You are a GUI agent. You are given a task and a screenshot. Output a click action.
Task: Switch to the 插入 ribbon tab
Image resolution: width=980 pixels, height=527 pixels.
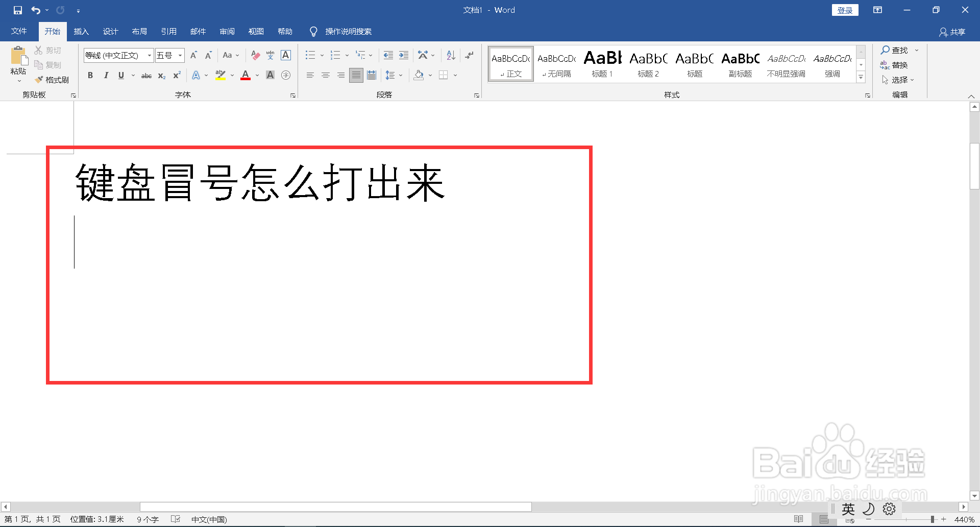81,31
